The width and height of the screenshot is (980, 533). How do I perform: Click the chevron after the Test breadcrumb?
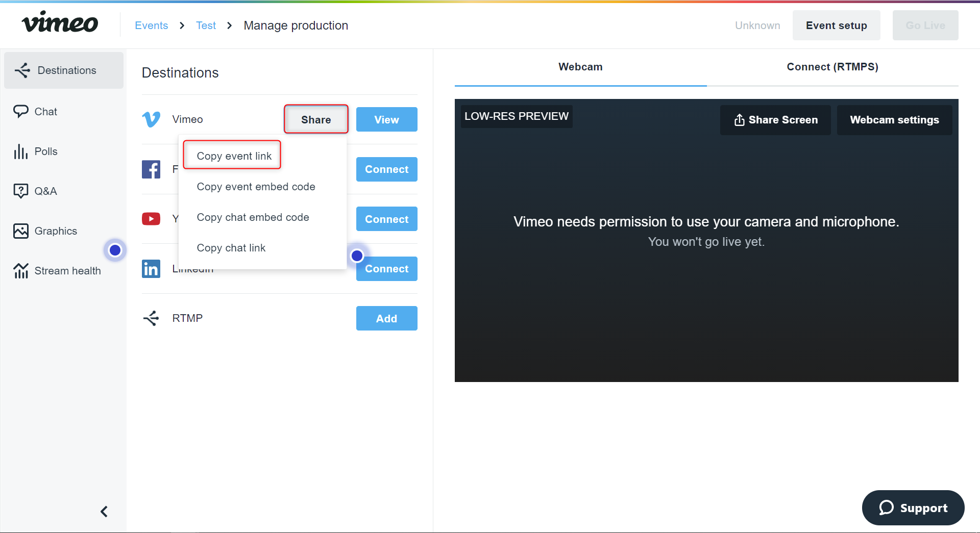click(230, 26)
